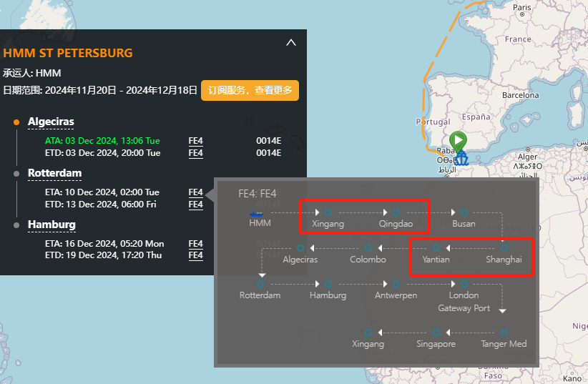This screenshot has width=588, height=384.
Task: Collapse the vessel schedule panel with the chevron
Action: [x=291, y=43]
